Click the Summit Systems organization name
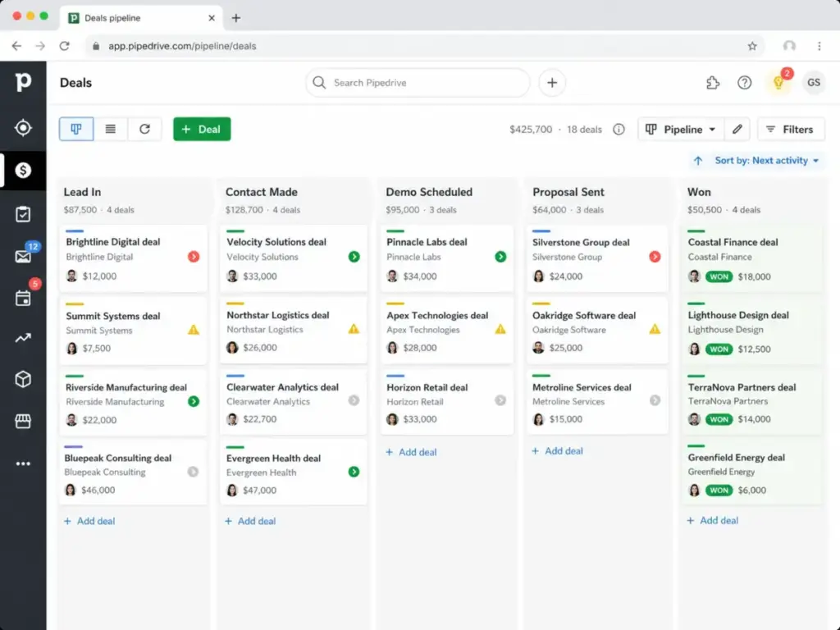The width and height of the screenshot is (840, 630). tap(99, 331)
